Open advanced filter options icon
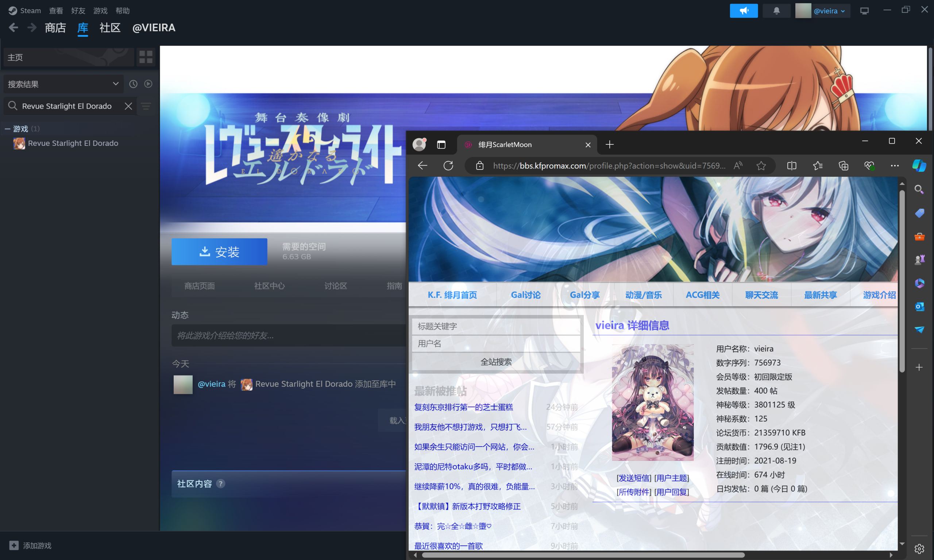The image size is (934, 560). [146, 106]
